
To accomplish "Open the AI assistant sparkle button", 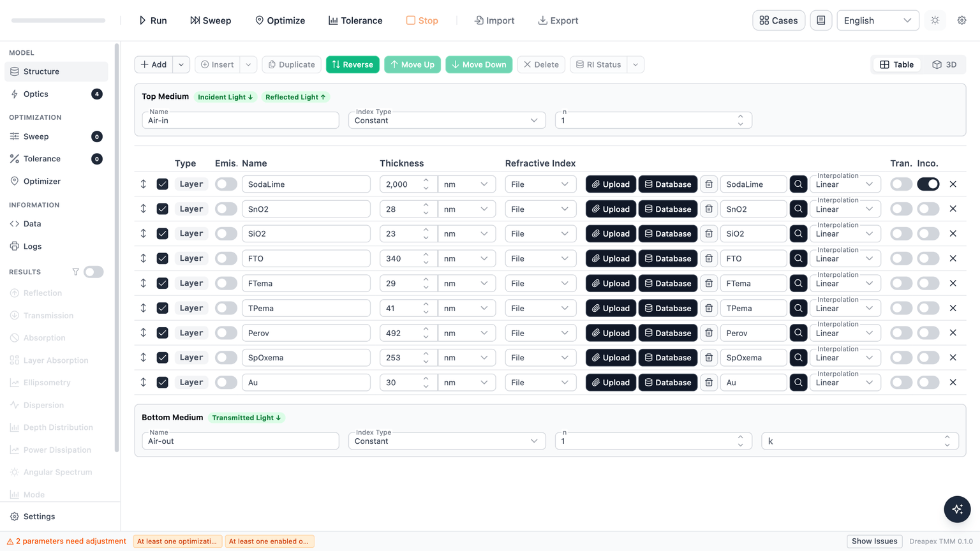I will (957, 509).
